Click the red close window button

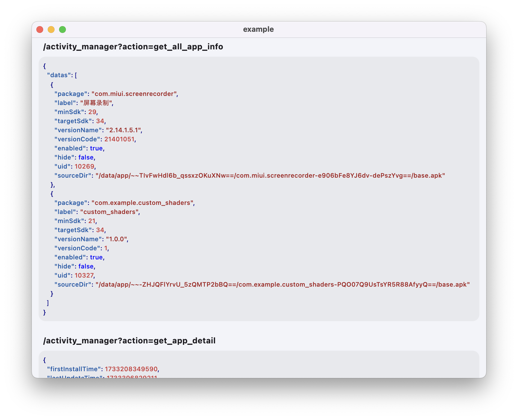40,30
